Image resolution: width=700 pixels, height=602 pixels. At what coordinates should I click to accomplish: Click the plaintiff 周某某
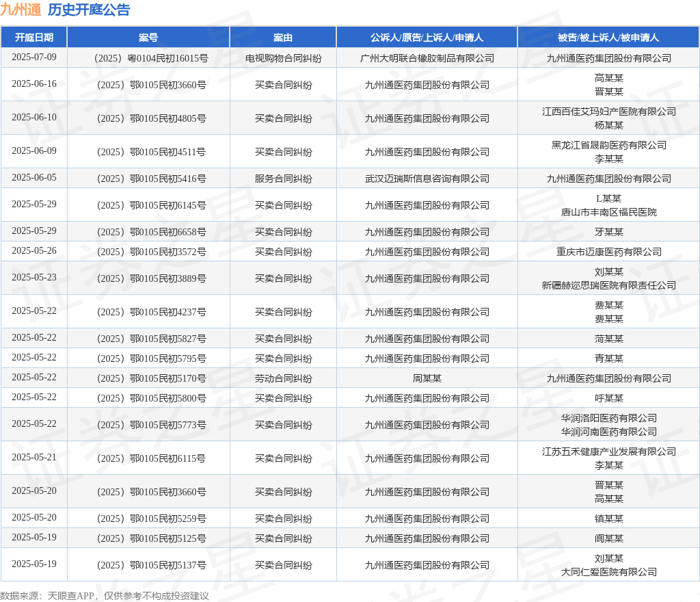point(427,379)
